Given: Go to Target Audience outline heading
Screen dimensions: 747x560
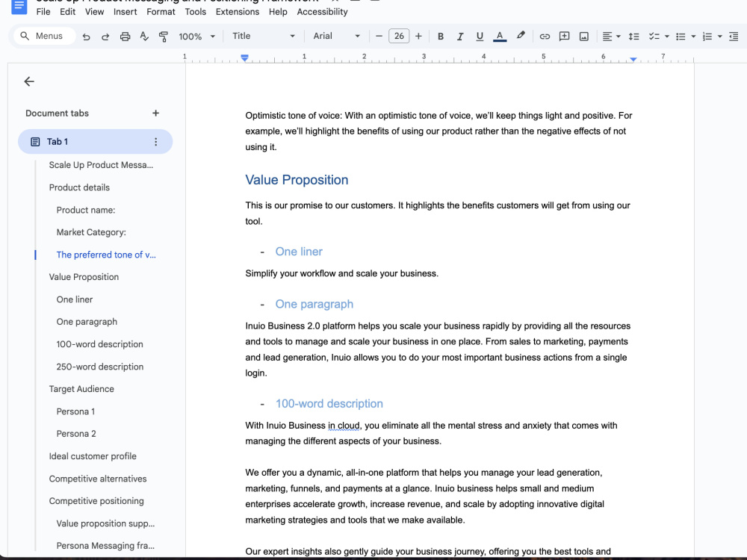Looking at the screenshot, I should click(81, 389).
